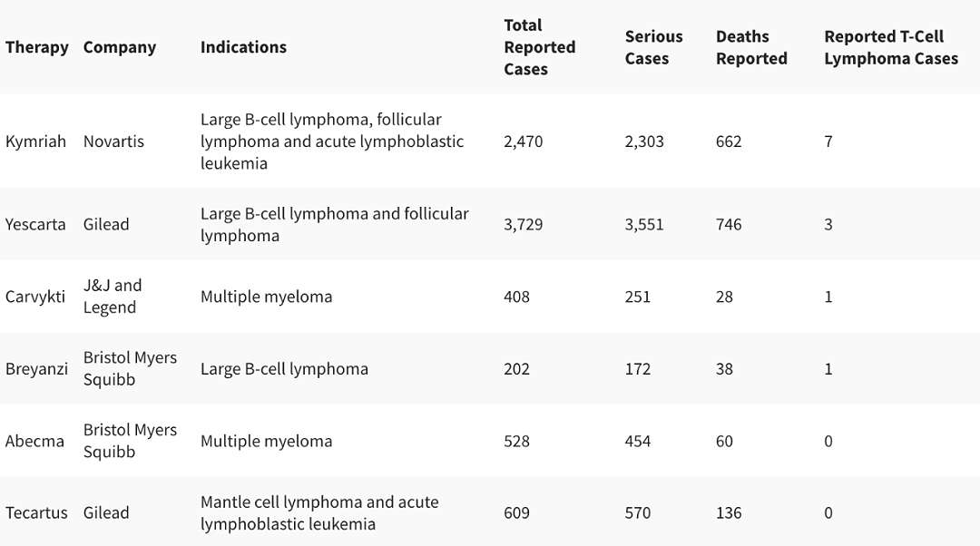
Task: Click the J&J and Legend cell
Action: (113, 296)
